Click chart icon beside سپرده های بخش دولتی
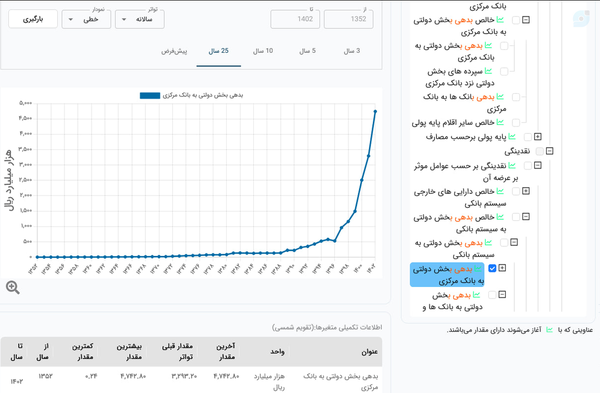 pos(488,71)
